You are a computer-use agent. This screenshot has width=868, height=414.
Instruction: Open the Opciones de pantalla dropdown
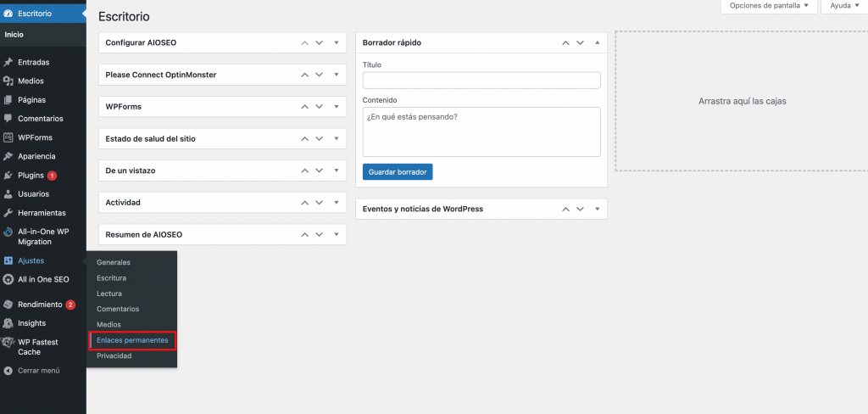coord(769,7)
